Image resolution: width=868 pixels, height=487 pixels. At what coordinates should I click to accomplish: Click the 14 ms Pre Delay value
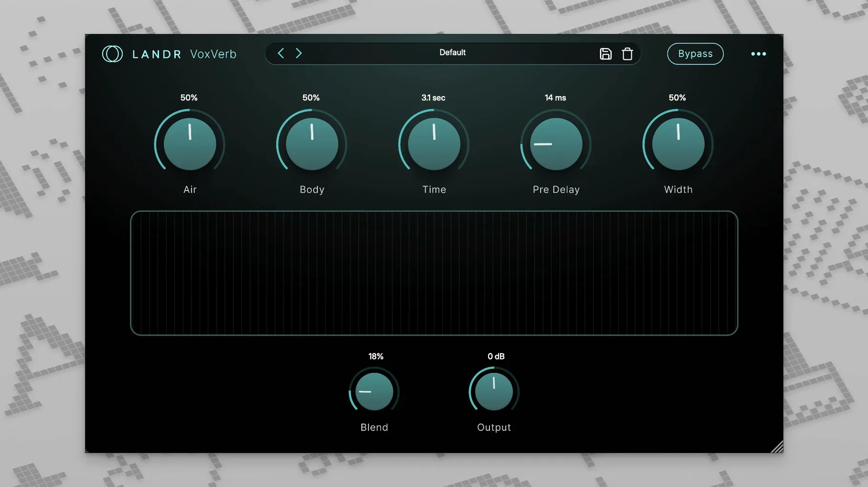click(x=555, y=98)
